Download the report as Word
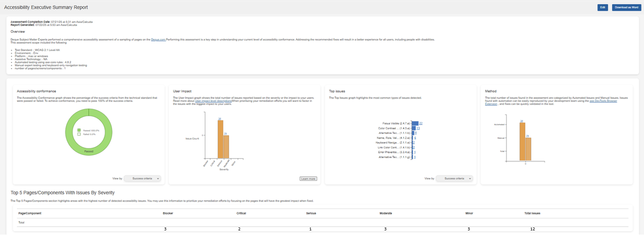The height and width of the screenshot is (236, 644). point(626,8)
